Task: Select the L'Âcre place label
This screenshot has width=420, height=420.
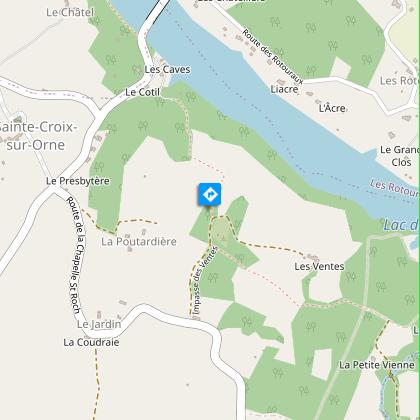Action: click(x=332, y=108)
